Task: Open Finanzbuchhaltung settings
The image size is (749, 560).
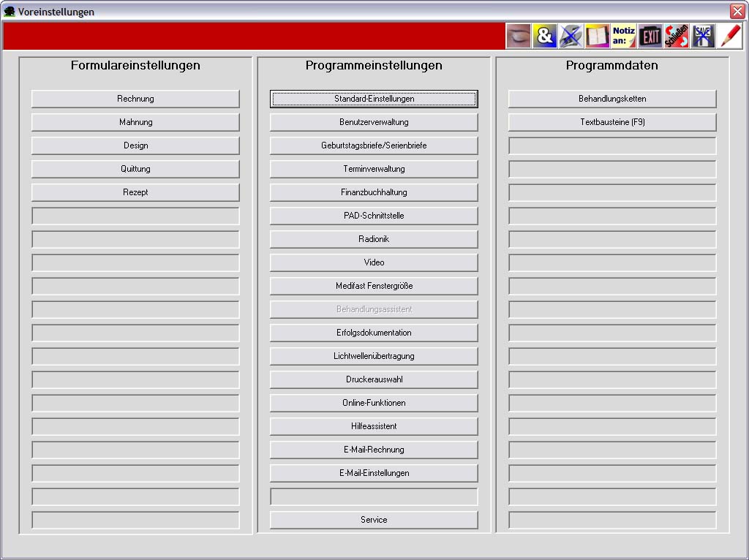Action: (374, 192)
